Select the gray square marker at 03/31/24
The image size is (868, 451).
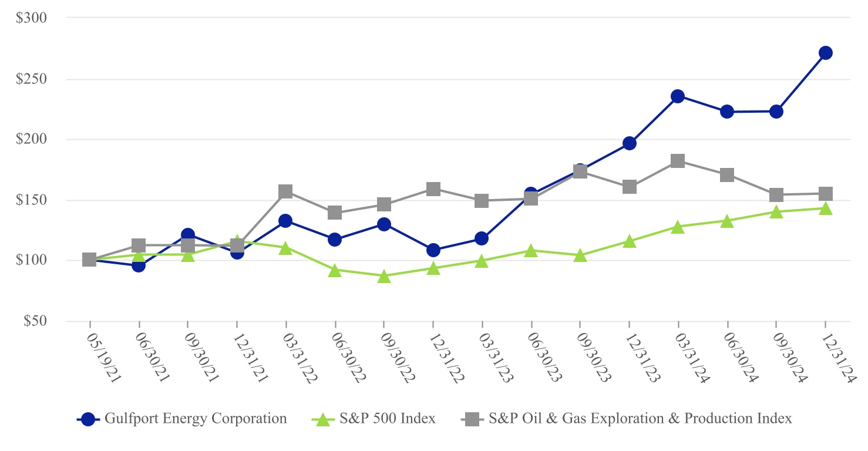(678, 161)
